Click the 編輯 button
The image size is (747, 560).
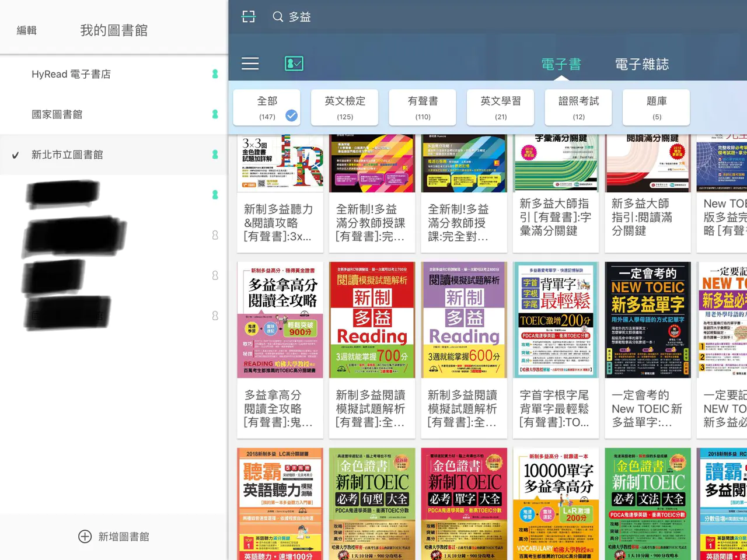[26, 30]
